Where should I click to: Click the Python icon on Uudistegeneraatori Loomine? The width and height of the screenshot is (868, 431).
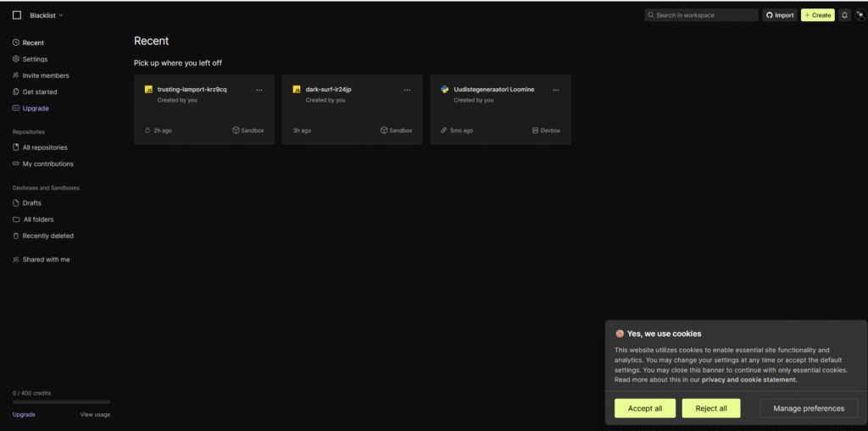[x=445, y=89]
